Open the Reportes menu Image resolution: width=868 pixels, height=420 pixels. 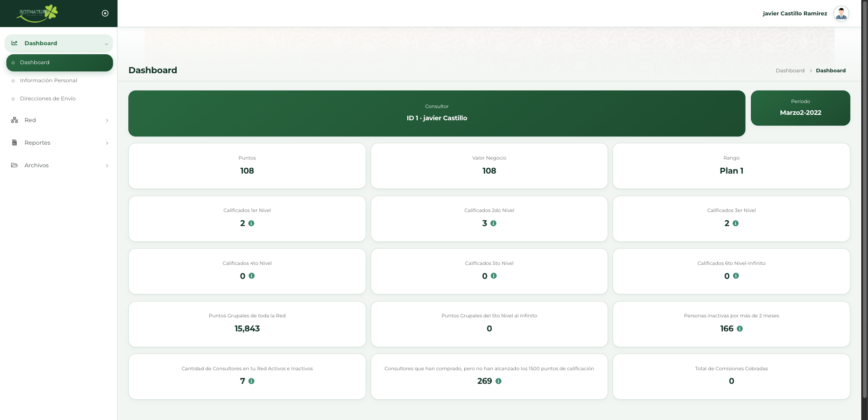click(59, 143)
